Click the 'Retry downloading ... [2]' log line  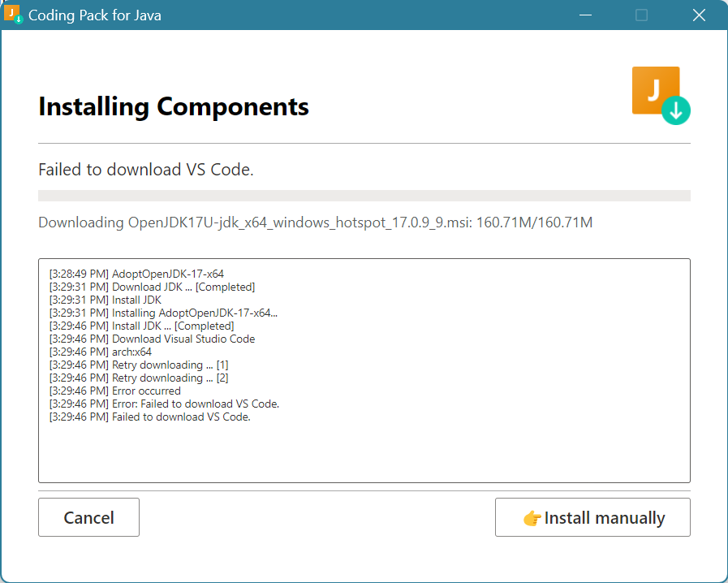coord(139,378)
